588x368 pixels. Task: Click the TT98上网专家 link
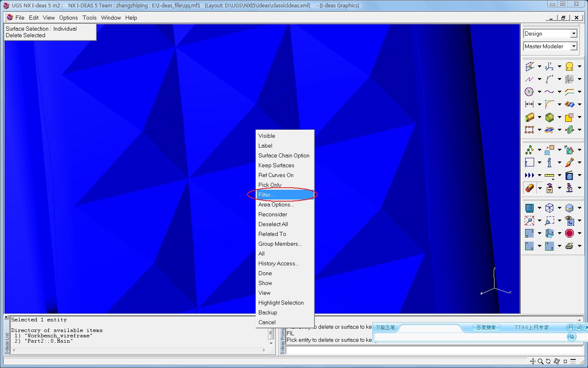[532, 328]
